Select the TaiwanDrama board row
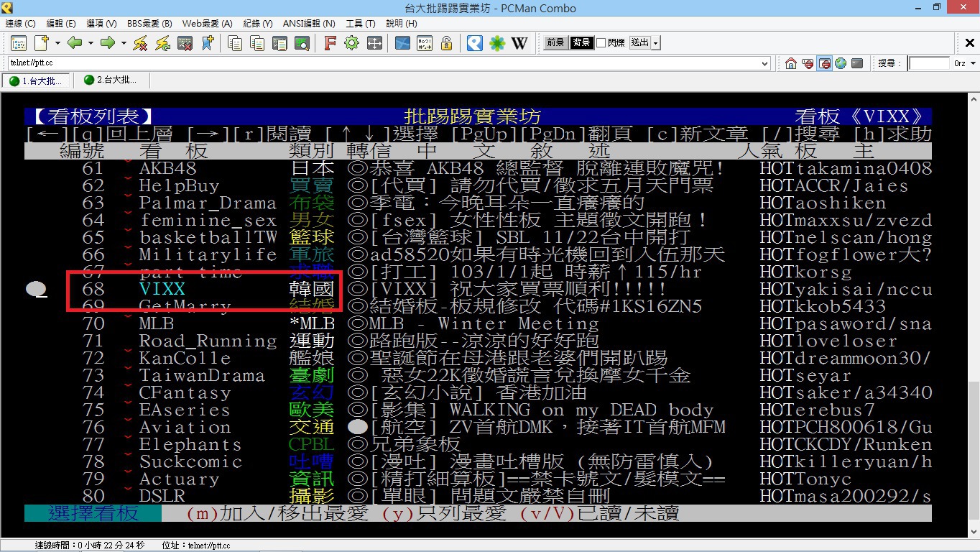This screenshot has height=552, width=980. pyautogui.click(x=478, y=376)
